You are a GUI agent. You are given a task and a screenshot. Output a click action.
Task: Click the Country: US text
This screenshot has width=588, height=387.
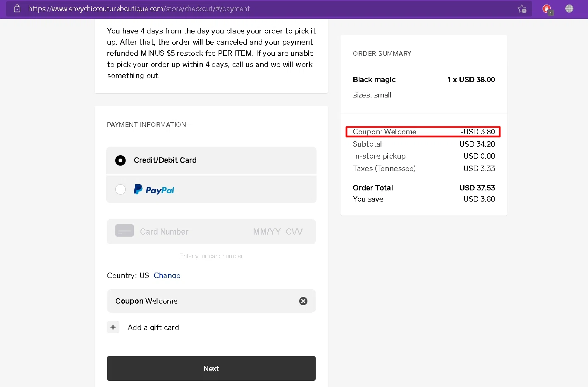point(128,275)
